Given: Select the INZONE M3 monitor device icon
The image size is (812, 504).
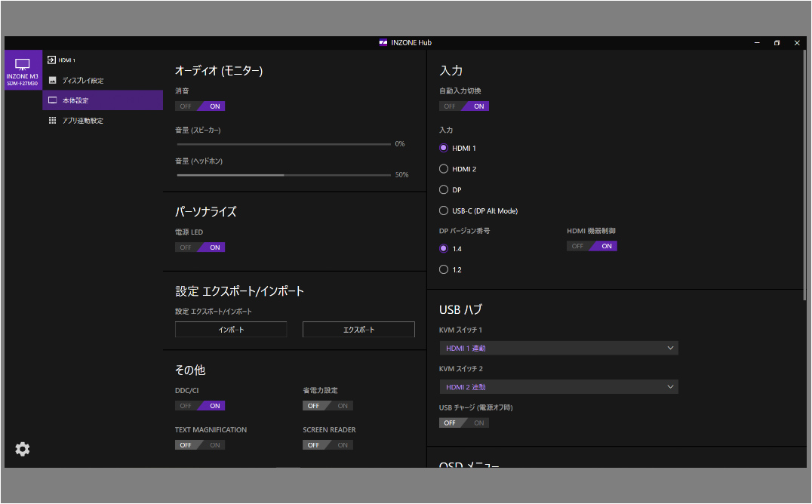Looking at the screenshot, I should (x=23, y=70).
